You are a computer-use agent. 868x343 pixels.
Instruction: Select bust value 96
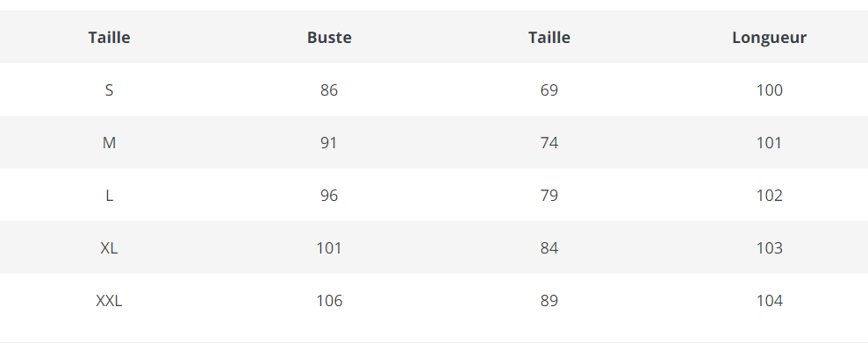pos(329,196)
